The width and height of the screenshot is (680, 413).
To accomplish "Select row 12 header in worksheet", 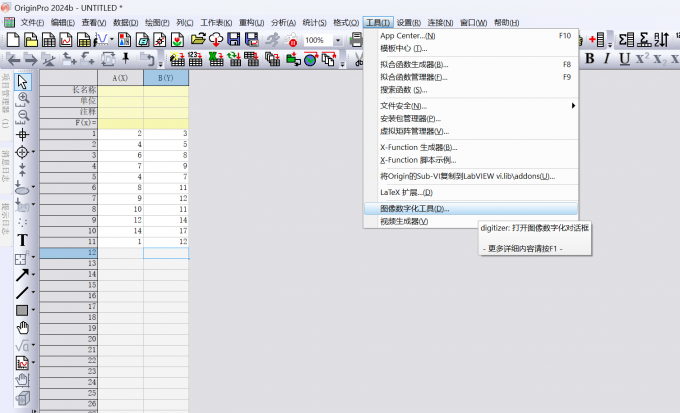I will [x=69, y=252].
